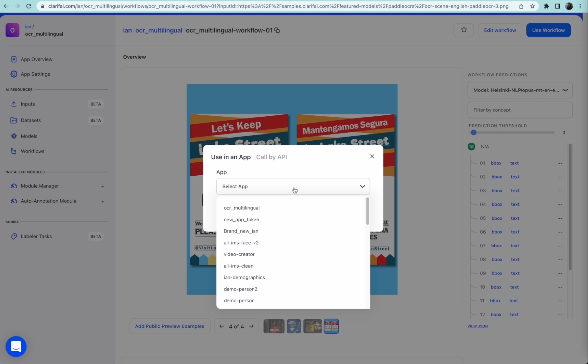The width and height of the screenshot is (588, 364).
Task: Choose ian-demographics from app list
Action: pos(244,277)
